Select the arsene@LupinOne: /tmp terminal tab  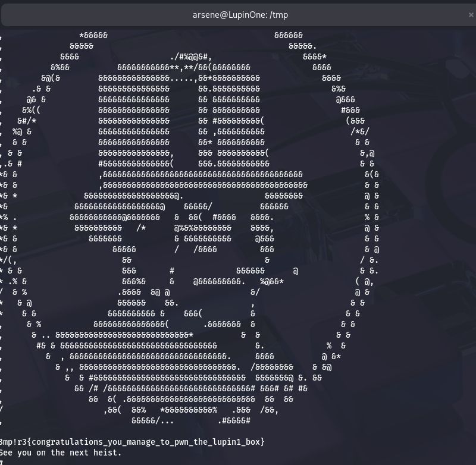240,15
